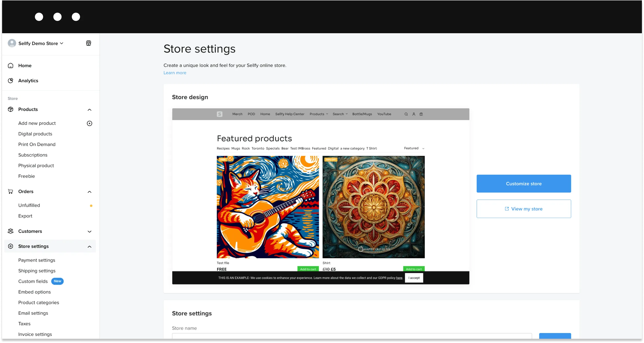Image resolution: width=644 pixels, height=343 pixels.
Task: Open Digital products
Action: 35,134
